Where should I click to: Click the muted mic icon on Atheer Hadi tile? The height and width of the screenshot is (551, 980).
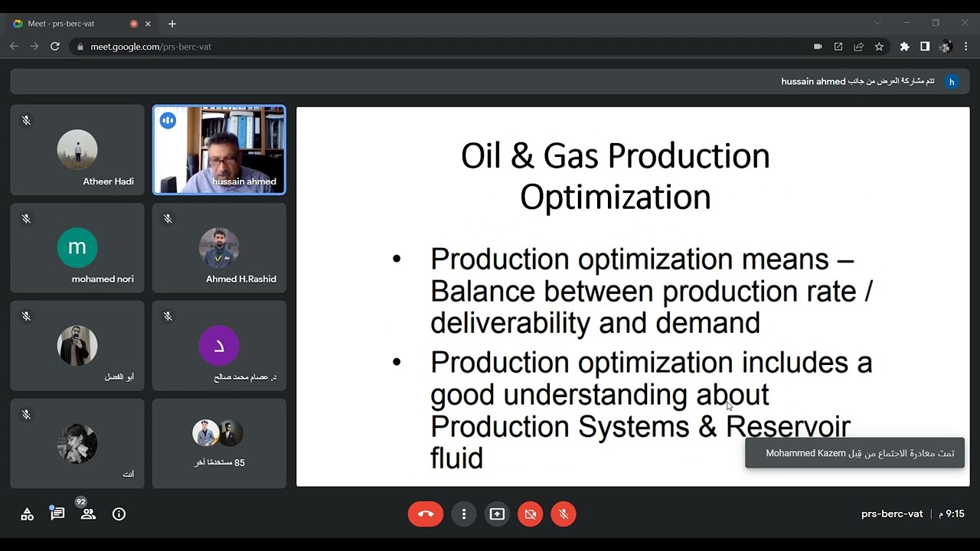(x=26, y=121)
